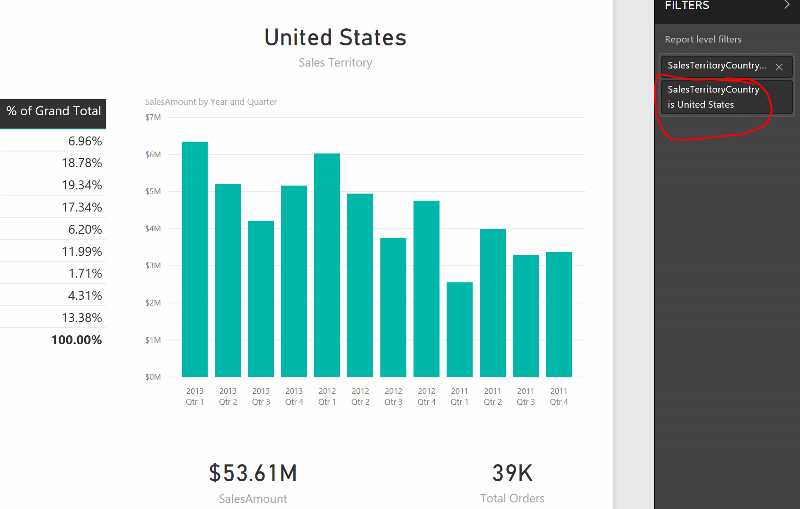
Task: Click the United States title card
Action: point(335,38)
